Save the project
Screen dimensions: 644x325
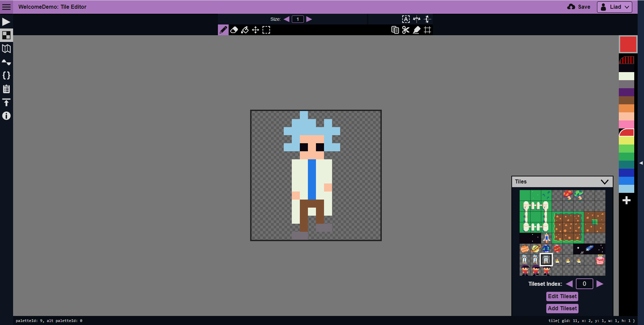point(579,7)
